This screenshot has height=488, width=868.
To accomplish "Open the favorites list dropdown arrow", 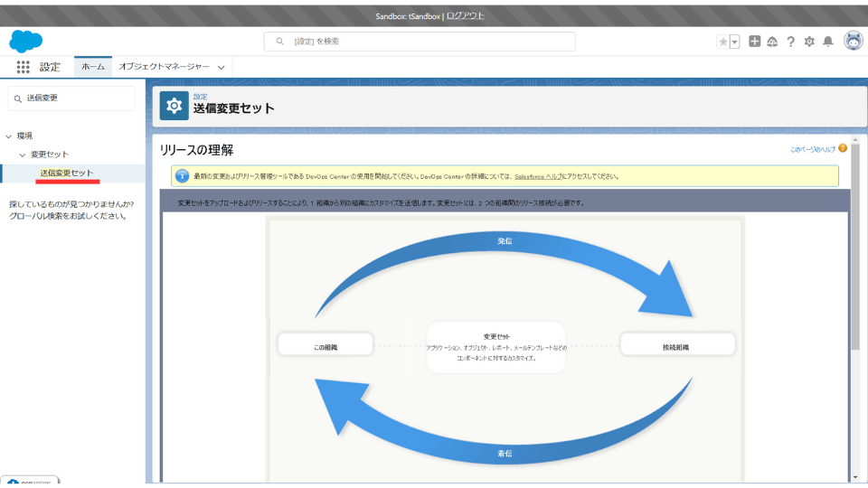I will [x=734, y=42].
